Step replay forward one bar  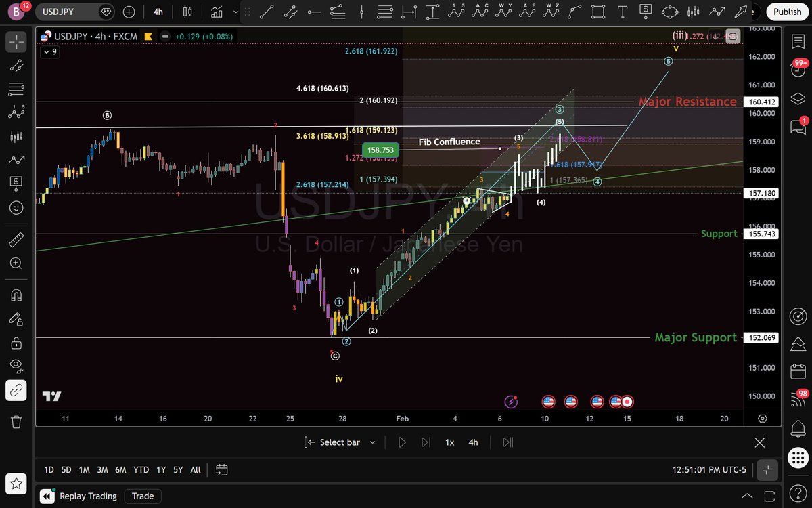pyautogui.click(x=426, y=442)
